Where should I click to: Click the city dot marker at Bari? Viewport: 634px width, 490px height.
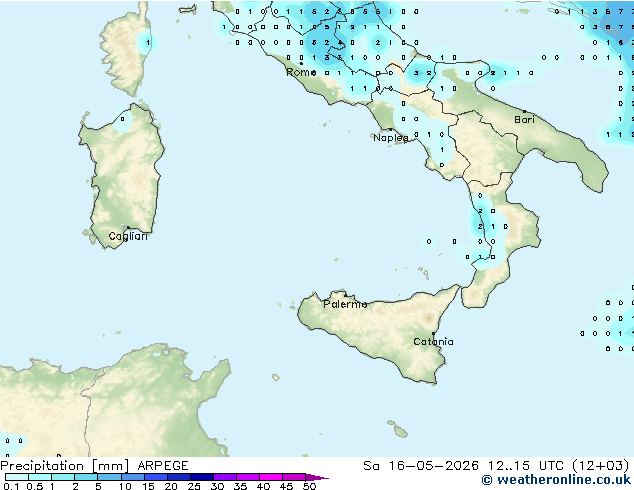pos(524,111)
